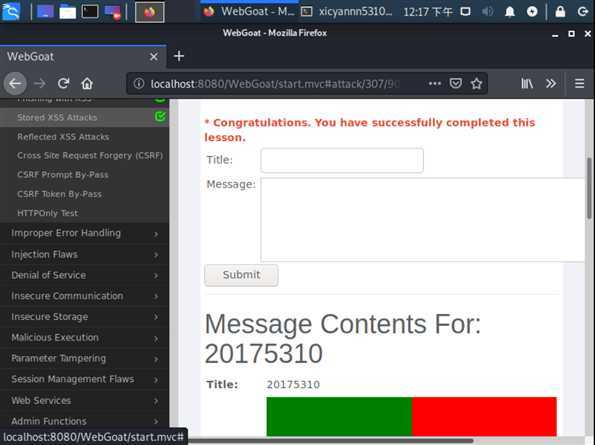
Task: Select Stored XSS Attacks lesson
Action: coord(57,117)
